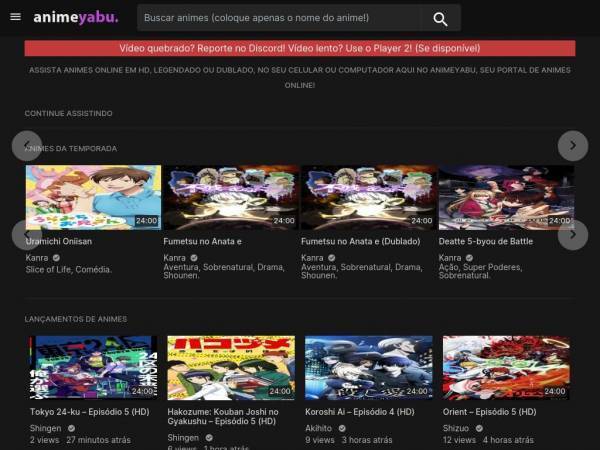Click Kanra uploader under Uramichi Oniisan
This screenshot has height=450, width=600.
37,258
